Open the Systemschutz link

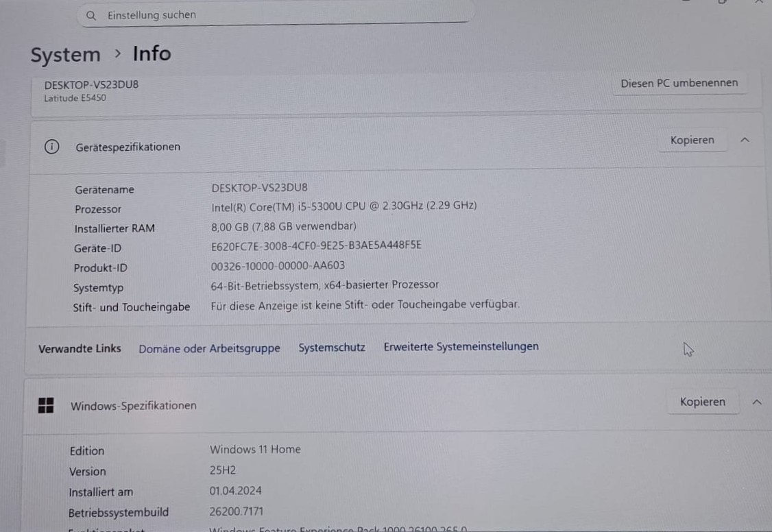pos(332,348)
